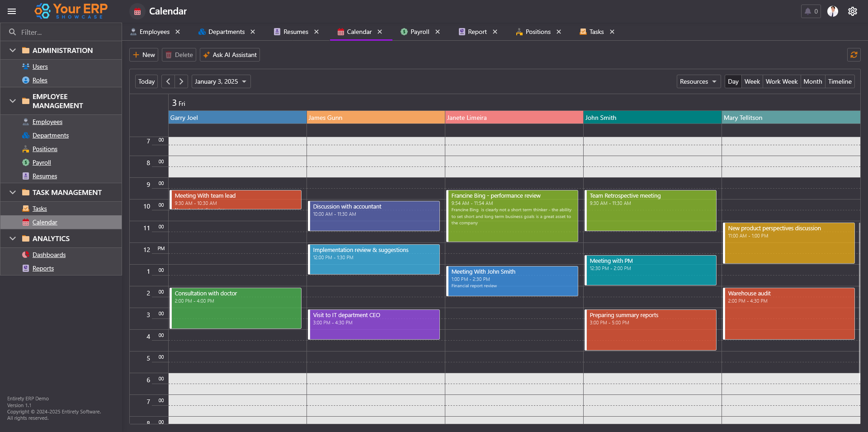Refresh the calendar with reload icon
The height and width of the screenshot is (432, 868).
854,55
